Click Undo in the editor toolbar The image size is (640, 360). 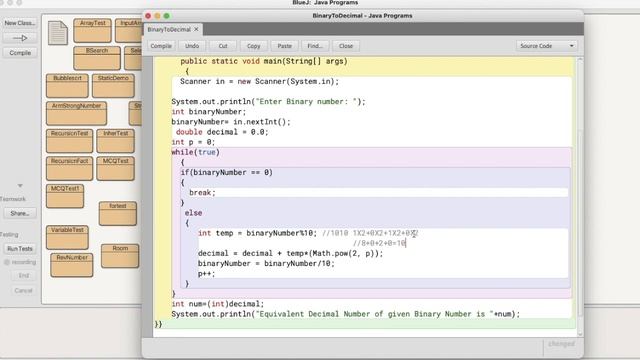[x=192, y=46]
